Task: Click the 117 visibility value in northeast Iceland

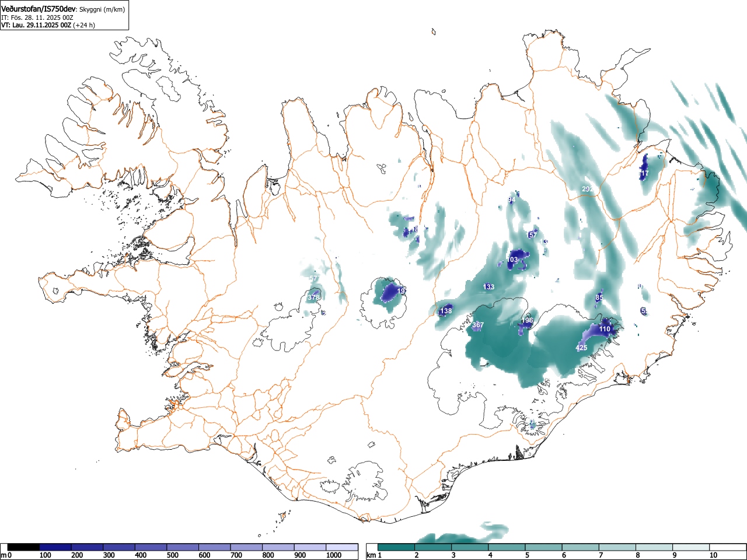Action: click(x=644, y=174)
